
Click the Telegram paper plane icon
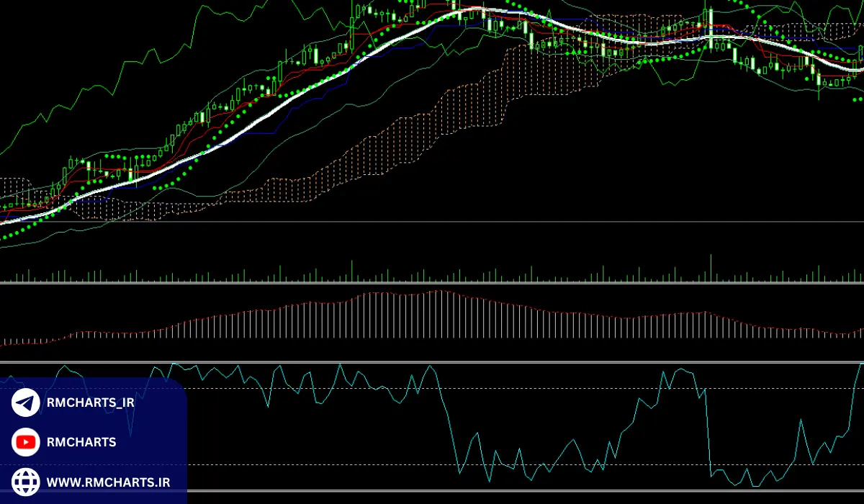[x=26, y=402]
